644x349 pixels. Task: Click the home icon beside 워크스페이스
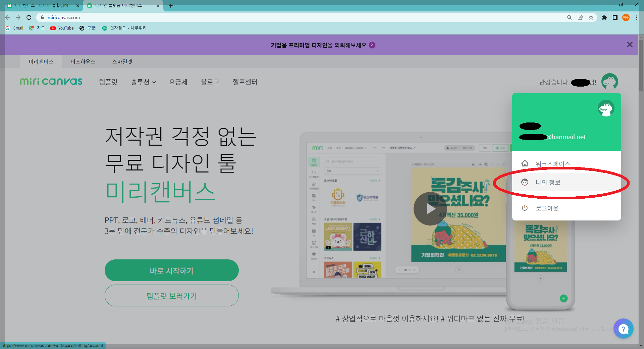(525, 163)
